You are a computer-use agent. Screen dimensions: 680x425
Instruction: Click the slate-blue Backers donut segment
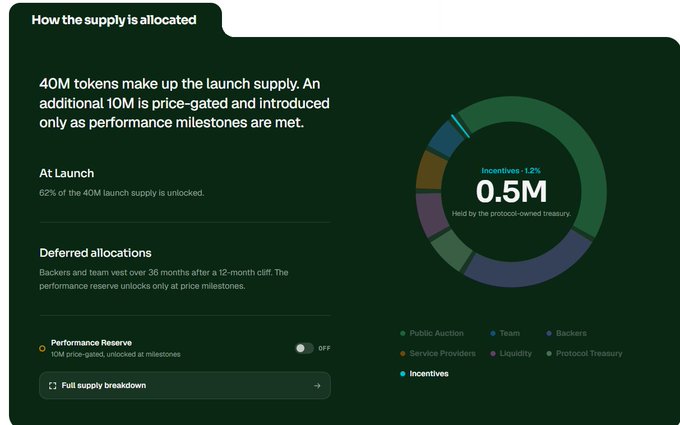527,270
